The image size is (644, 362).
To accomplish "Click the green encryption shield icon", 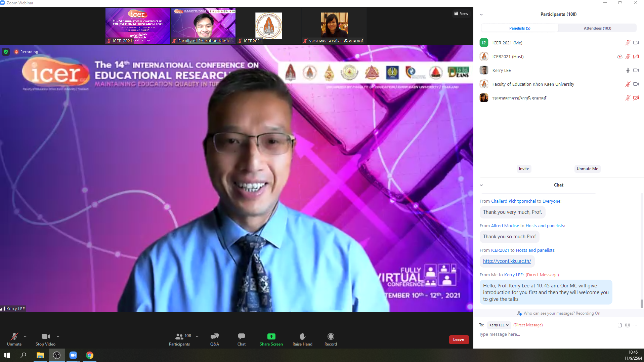I will (6, 52).
